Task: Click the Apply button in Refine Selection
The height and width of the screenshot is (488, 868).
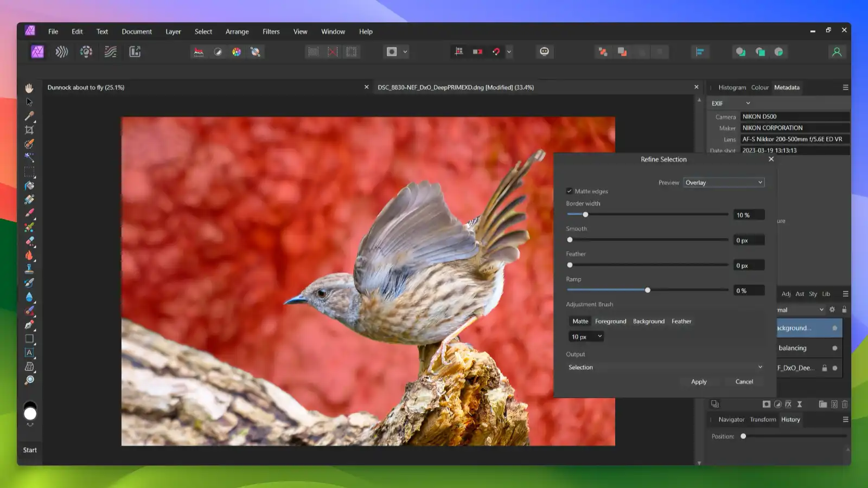Action: 699,381
